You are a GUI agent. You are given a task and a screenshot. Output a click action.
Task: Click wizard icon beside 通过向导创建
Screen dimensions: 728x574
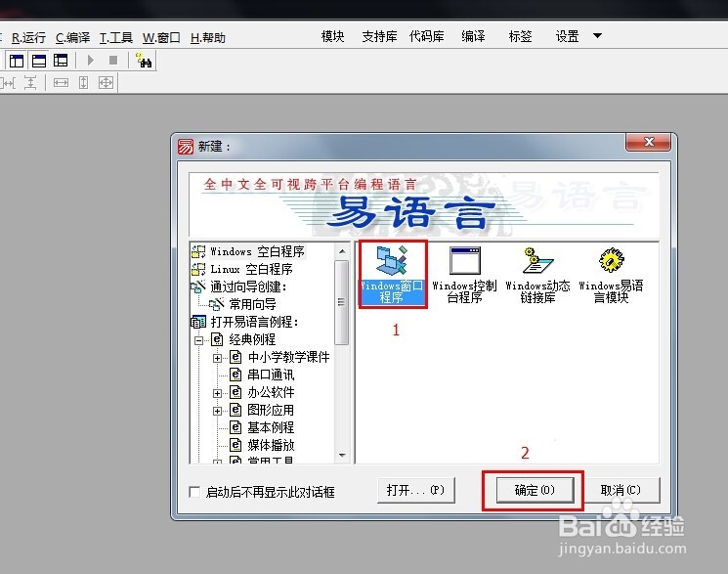click(197, 287)
